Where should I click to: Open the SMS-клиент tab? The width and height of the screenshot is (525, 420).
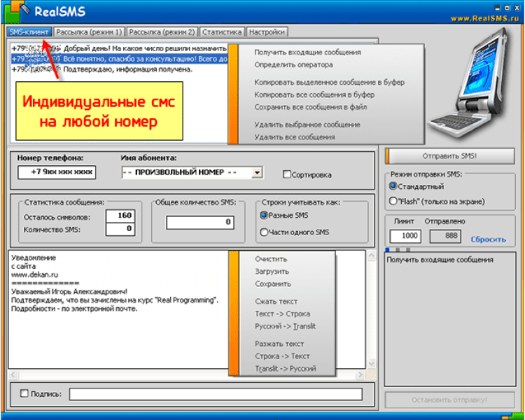(x=29, y=32)
